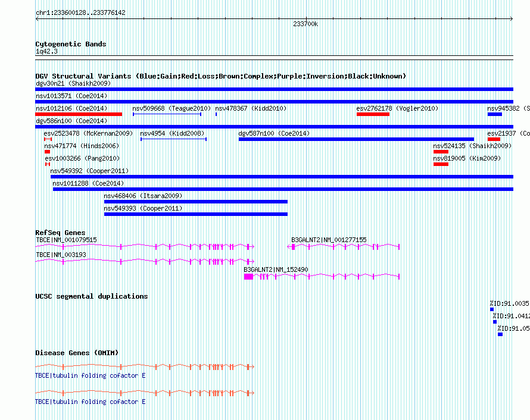Image resolution: width=530 pixels, height=420 pixels.
Task: Click the right arrow of the ruler
Action: click(x=512, y=19)
